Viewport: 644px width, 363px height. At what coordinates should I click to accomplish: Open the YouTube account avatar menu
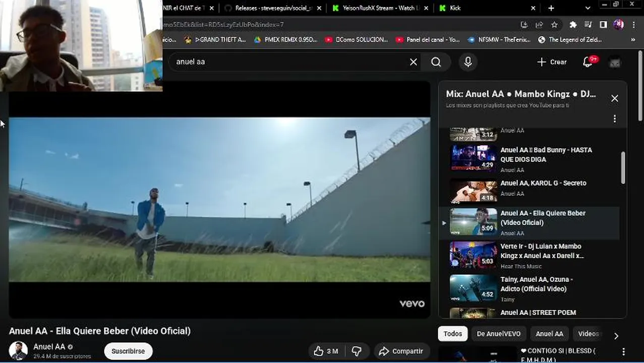click(x=615, y=62)
